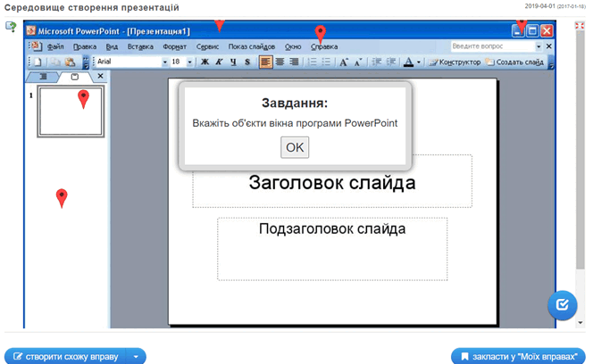Open the font color dropdown arrow
This screenshot has width=593, height=364.
(x=419, y=62)
